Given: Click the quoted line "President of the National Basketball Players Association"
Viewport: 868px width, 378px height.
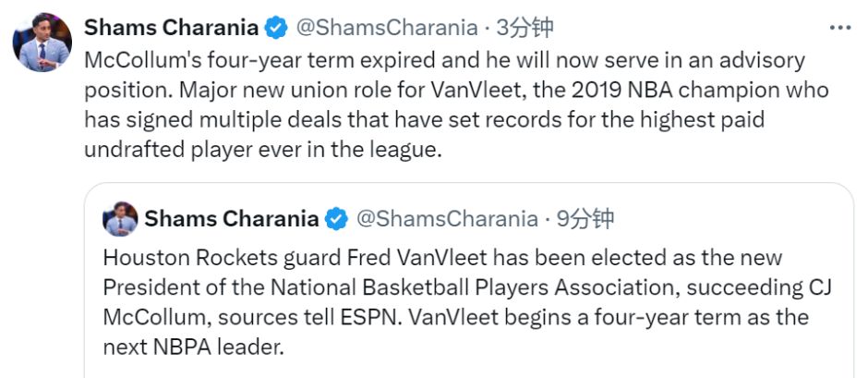Looking at the screenshot, I should 468,287.
